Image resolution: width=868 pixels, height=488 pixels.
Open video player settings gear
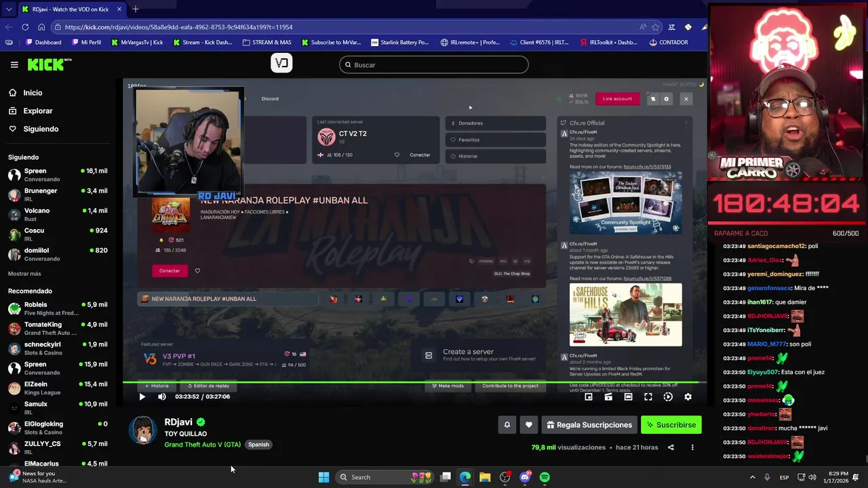click(688, 396)
